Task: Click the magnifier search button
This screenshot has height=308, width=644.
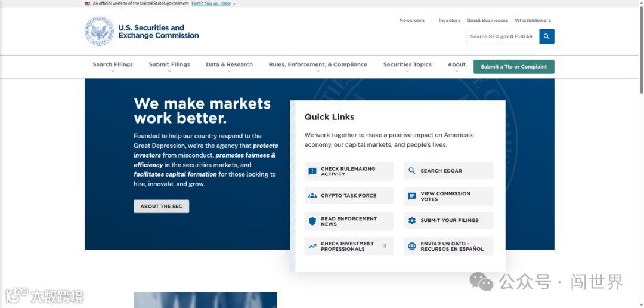Action: coord(547,36)
